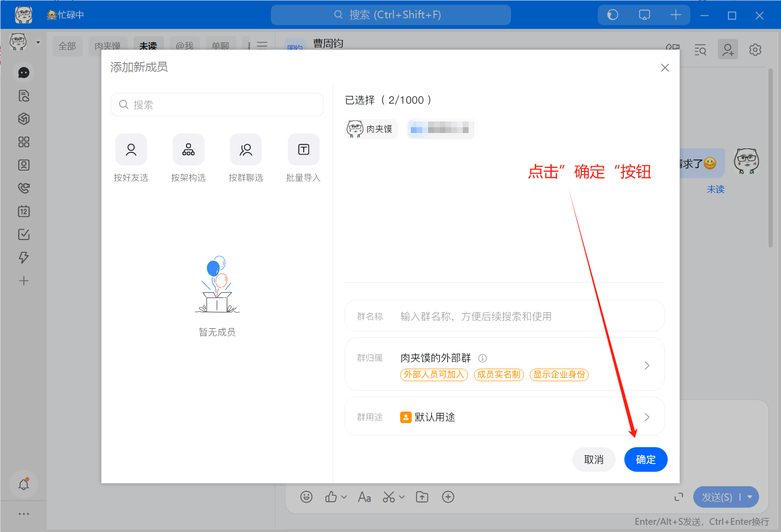The height and width of the screenshot is (532, 781).
Task: Expand the 群归属 group ownership options
Action: [x=647, y=365]
